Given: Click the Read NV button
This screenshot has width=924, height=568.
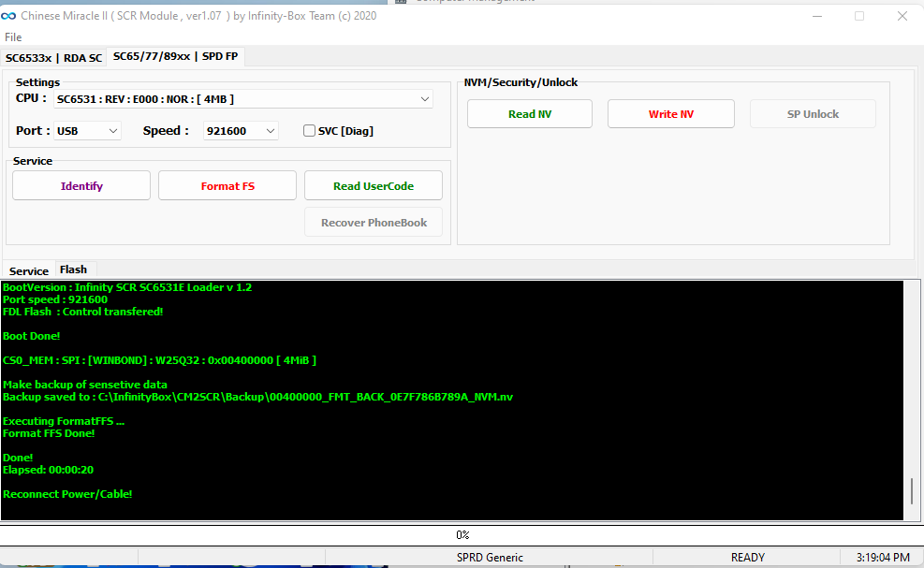Looking at the screenshot, I should tap(530, 114).
